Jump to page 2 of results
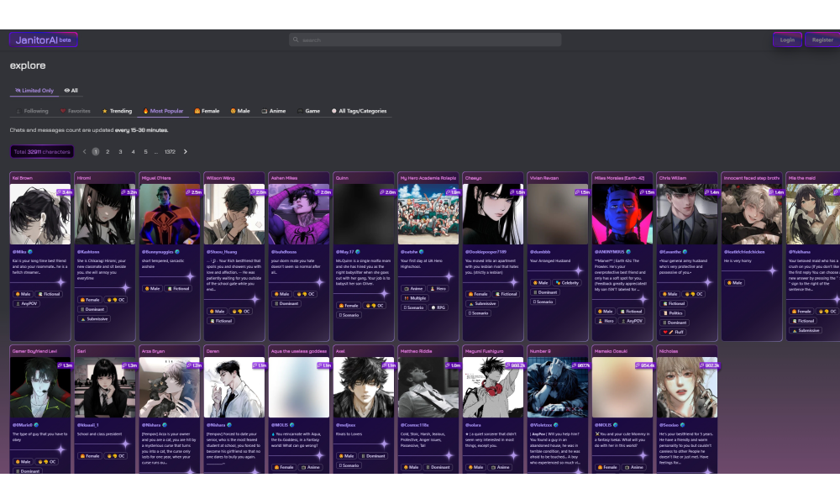 [108, 151]
